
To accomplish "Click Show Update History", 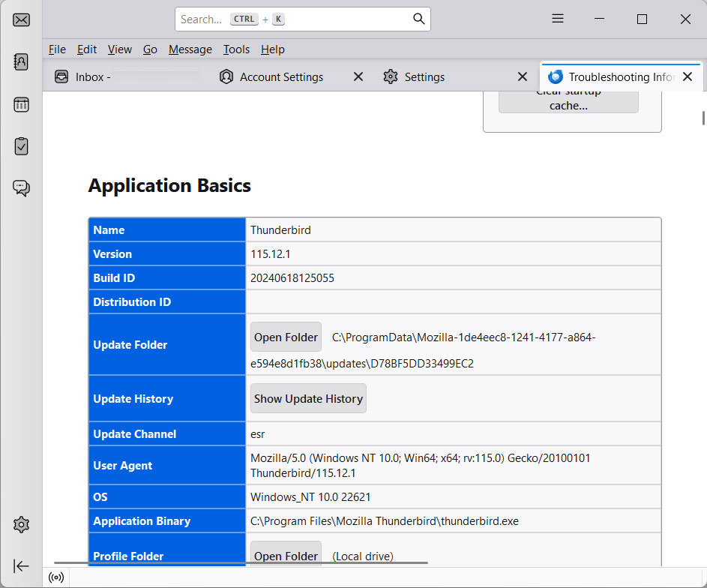I will coord(308,398).
